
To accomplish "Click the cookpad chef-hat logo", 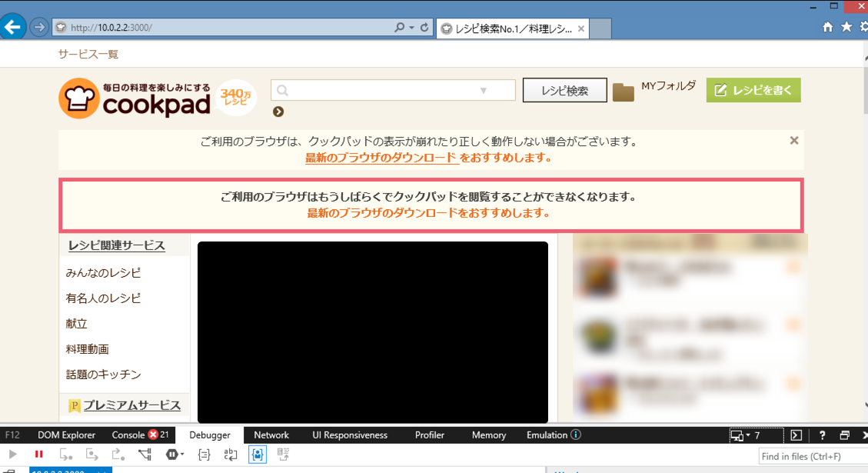I will [x=79, y=98].
